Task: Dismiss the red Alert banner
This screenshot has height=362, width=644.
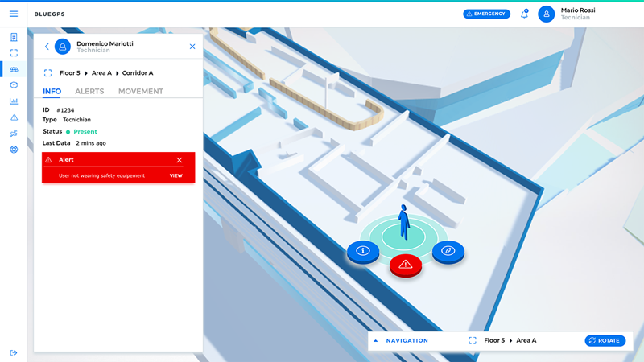Action: pyautogui.click(x=180, y=160)
